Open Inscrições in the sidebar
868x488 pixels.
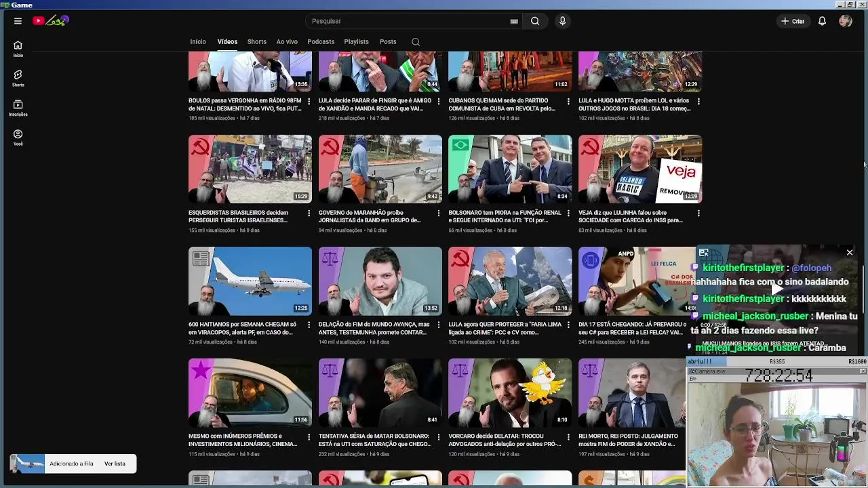[18, 108]
